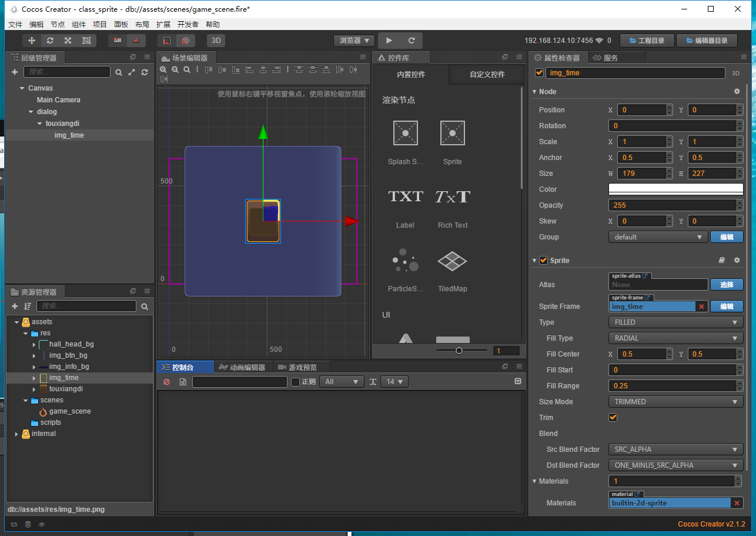
Task: Open the Size Mode dropdown
Action: point(675,401)
